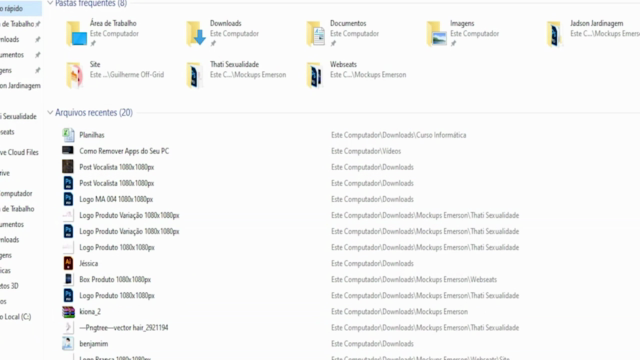Image resolution: width=640 pixels, height=360 pixels.
Task: Open Documentos under Este Computador in sidebar
Action: point(12,224)
